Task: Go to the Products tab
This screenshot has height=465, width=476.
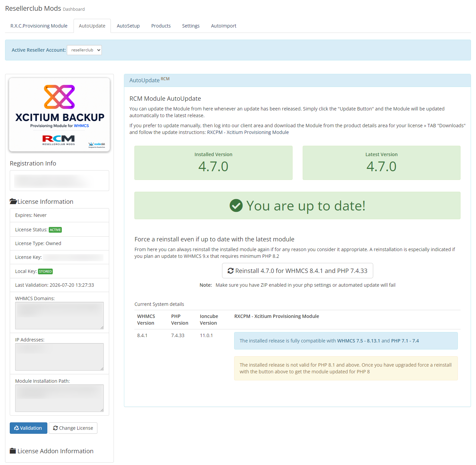Action: (161, 26)
